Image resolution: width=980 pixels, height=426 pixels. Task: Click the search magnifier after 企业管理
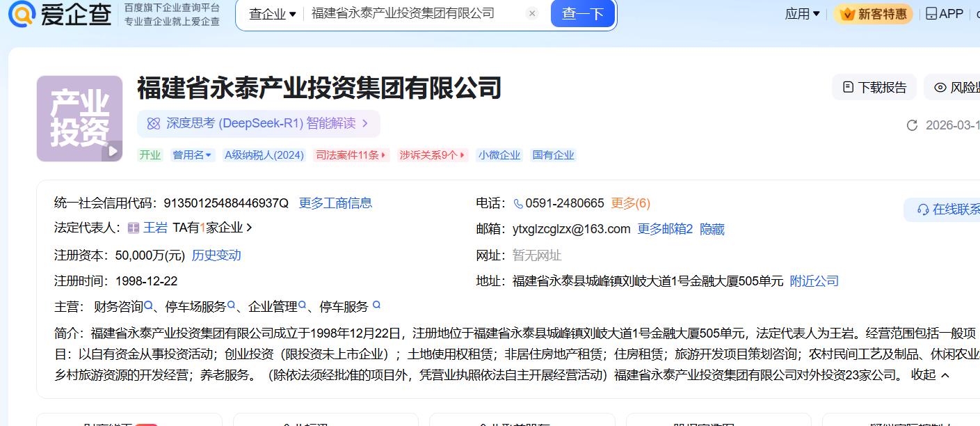coord(303,306)
